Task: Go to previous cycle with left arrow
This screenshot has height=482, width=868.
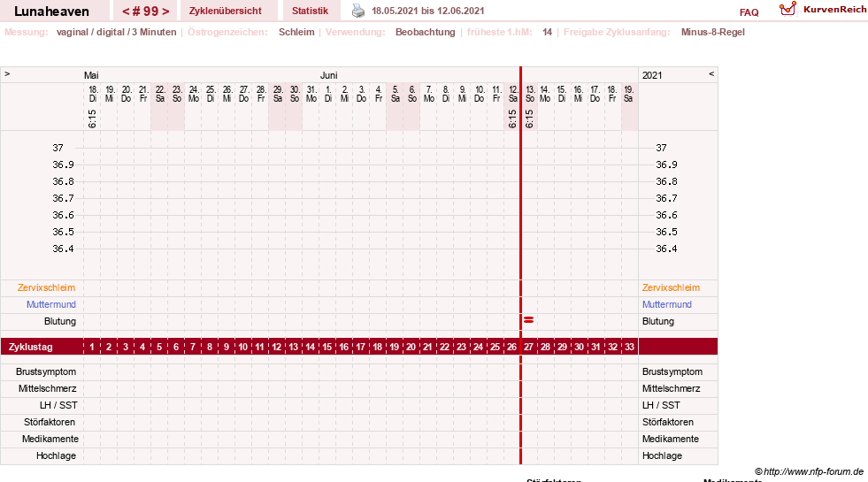Action: point(126,11)
